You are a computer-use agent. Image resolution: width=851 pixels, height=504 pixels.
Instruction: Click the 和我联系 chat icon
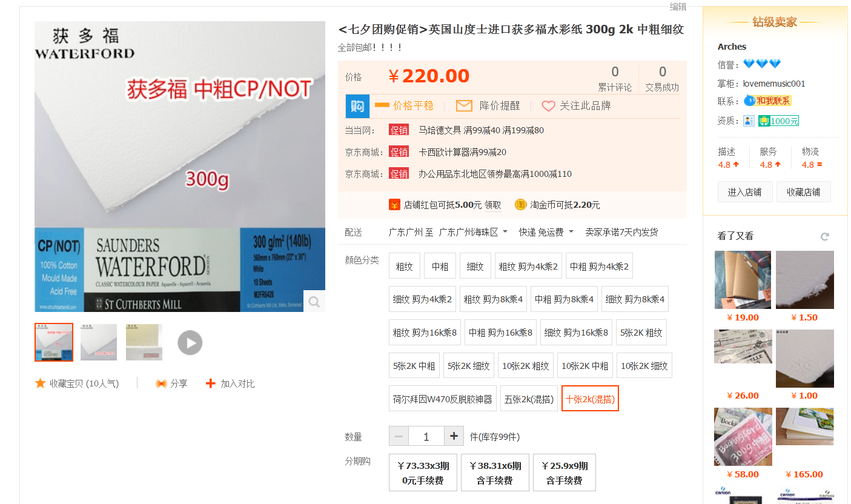click(x=767, y=101)
